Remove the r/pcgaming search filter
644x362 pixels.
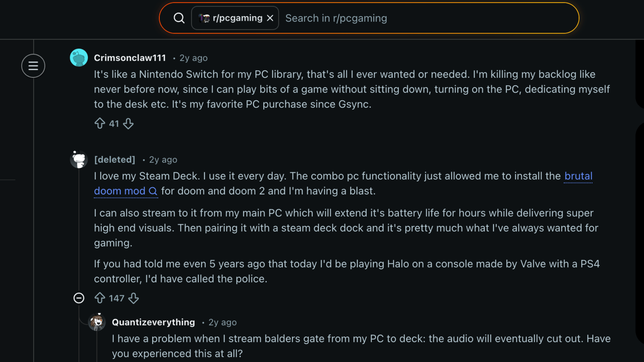(x=270, y=18)
